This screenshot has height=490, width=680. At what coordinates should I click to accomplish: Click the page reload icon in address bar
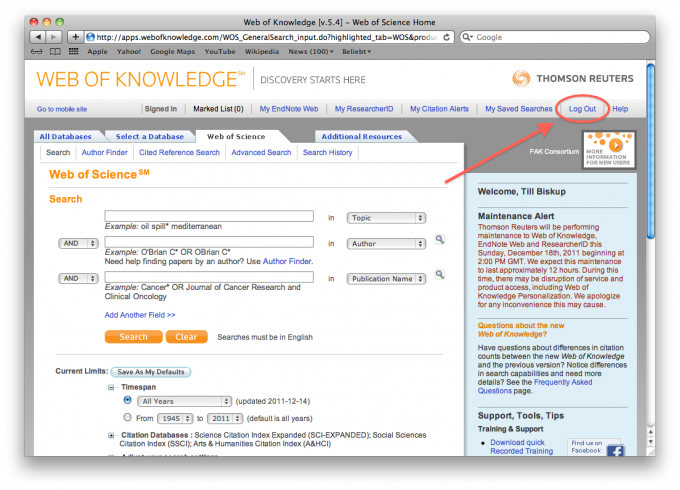[x=446, y=37]
